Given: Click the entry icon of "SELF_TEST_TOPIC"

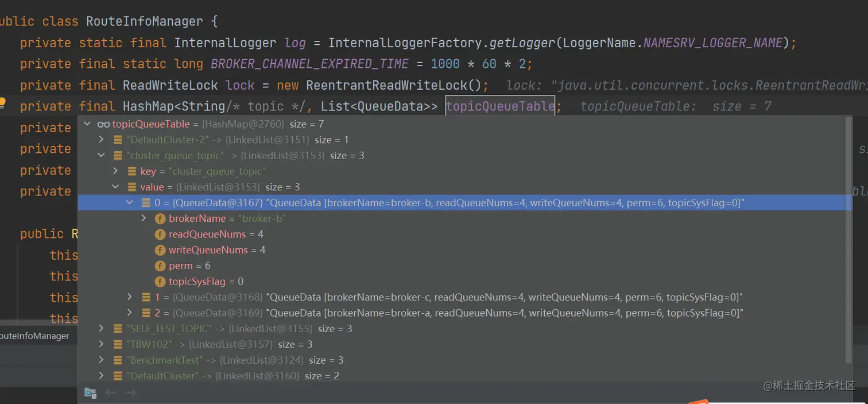Looking at the screenshot, I should pyautogui.click(x=118, y=329).
